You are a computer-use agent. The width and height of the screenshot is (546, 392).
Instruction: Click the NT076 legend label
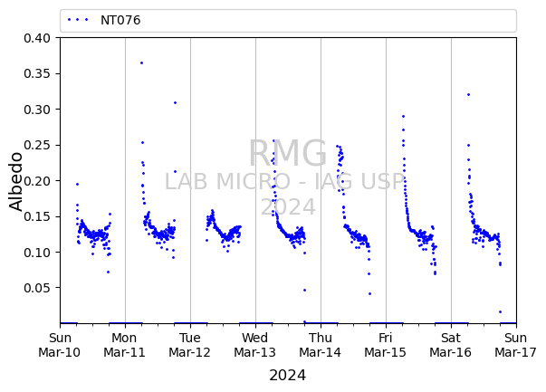(120, 20)
